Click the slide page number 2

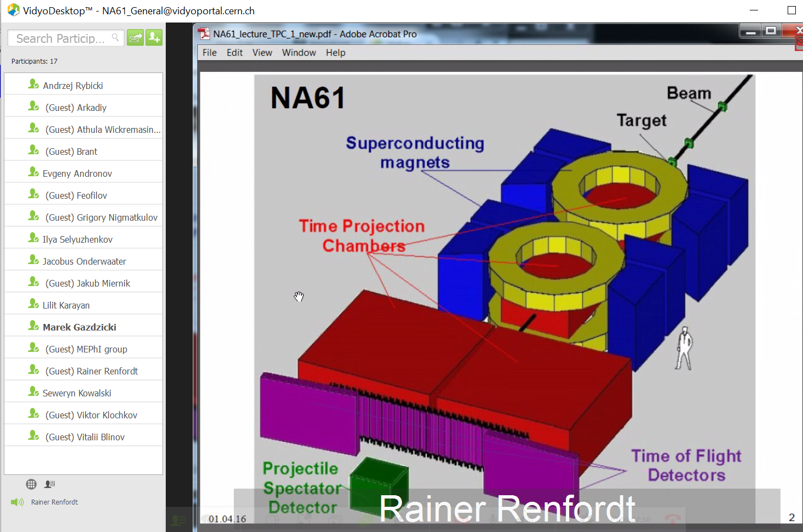(791, 517)
